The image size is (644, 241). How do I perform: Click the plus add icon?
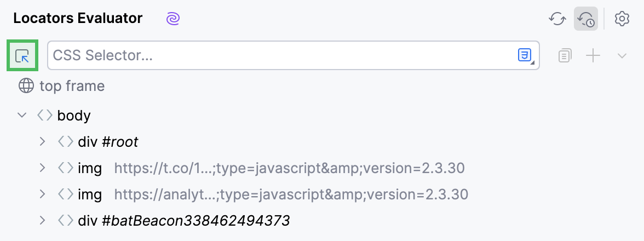[594, 55]
